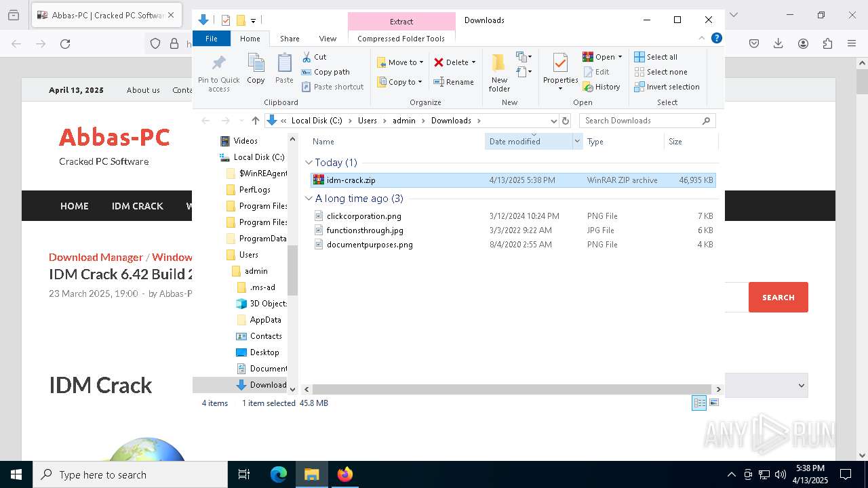Click Invert selection in ribbon
The height and width of the screenshot is (488, 868).
click(x=667, y=87)
